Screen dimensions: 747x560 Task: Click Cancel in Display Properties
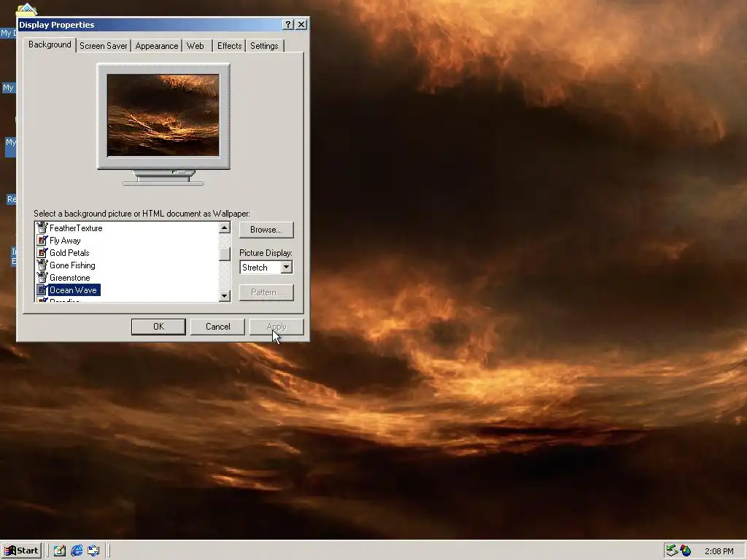pyautogui.click(x=217, y=327)
